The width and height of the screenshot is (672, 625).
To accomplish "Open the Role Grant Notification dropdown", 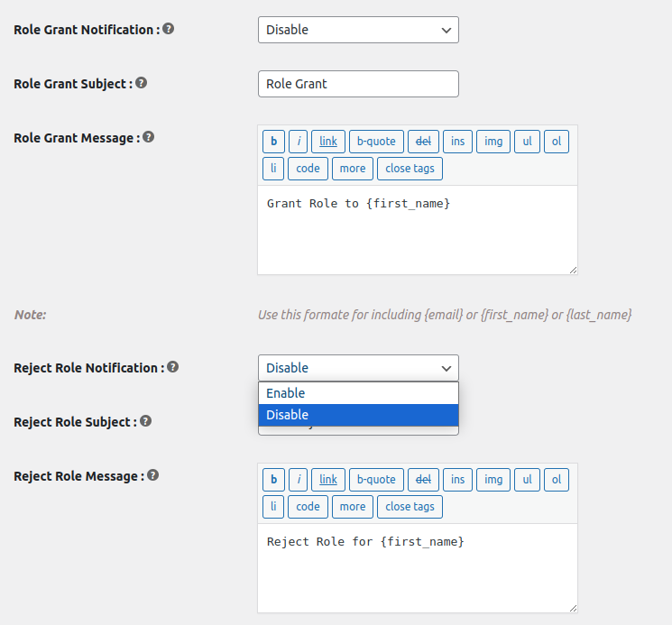I will tap(358, 30).
